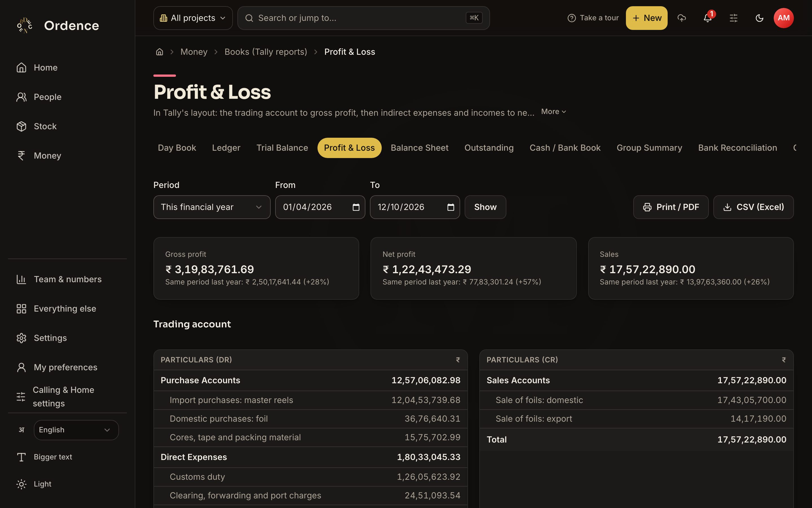The height and width of the screenshot is (508, 812).
Task: Open calendar picker in From date field
Action: point(356,207)
